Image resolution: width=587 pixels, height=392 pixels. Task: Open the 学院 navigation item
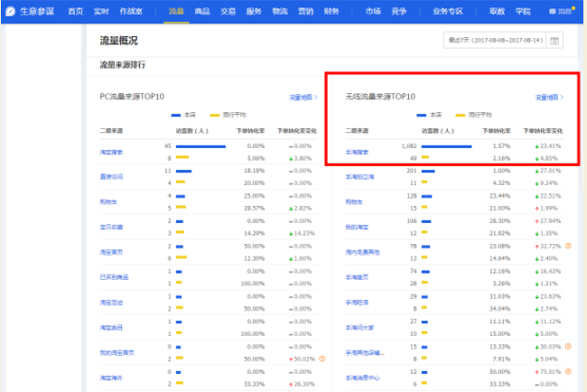[x=523, y=11]
